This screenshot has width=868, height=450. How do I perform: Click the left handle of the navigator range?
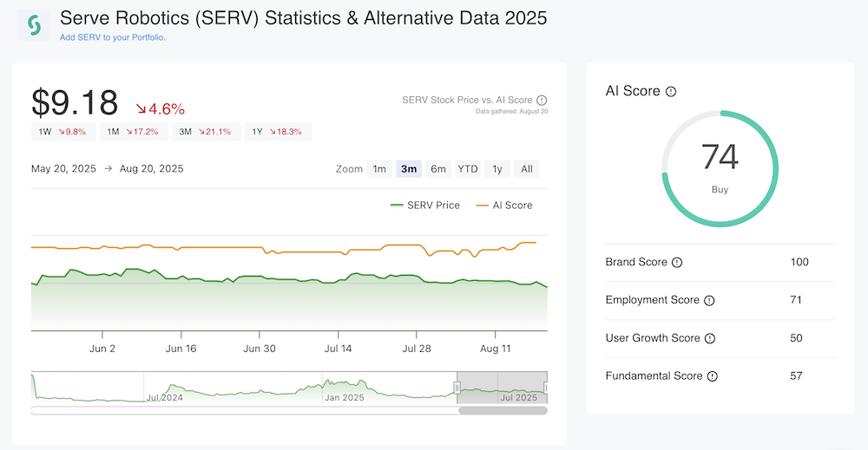(x=457, y=388)
